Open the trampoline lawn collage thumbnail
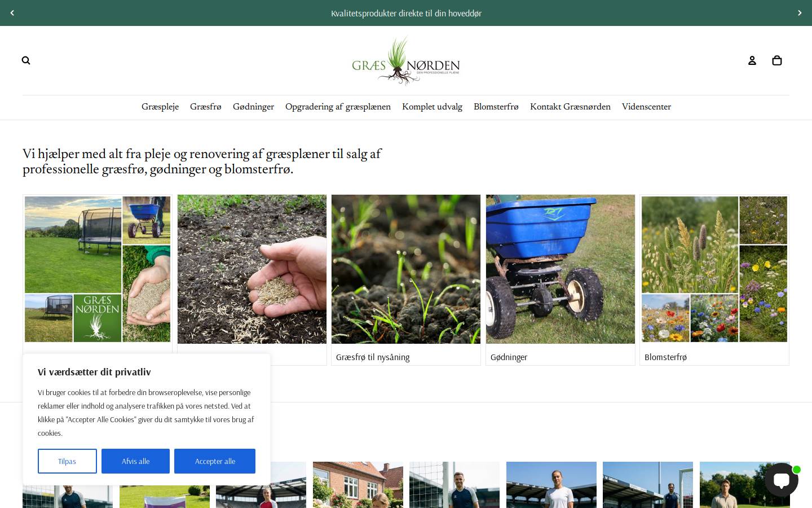The width and height of the screenshot is (812, 508). (x=98, y=269)
